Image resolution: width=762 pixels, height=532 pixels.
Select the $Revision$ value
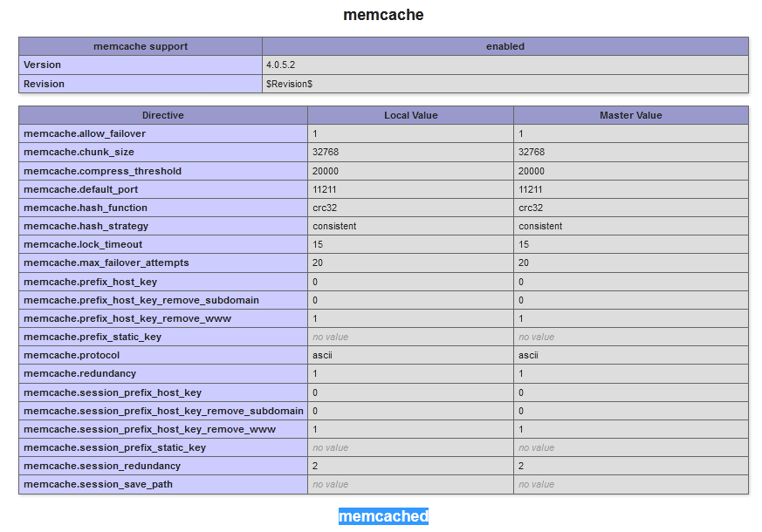pos(289,84)
